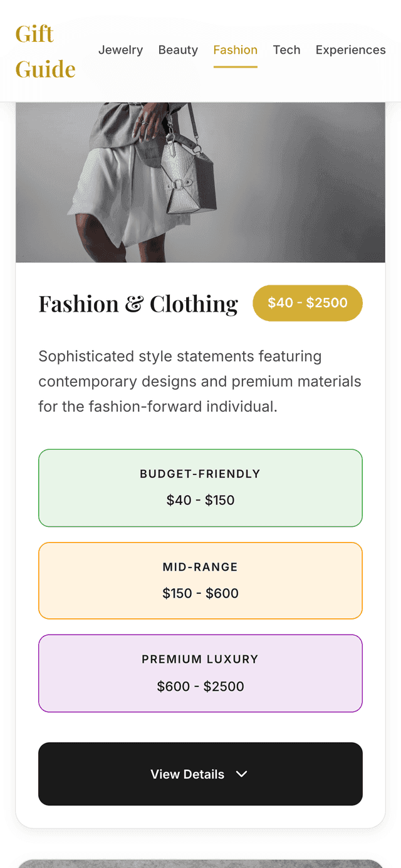Expand the View Details button

point(200,774)
